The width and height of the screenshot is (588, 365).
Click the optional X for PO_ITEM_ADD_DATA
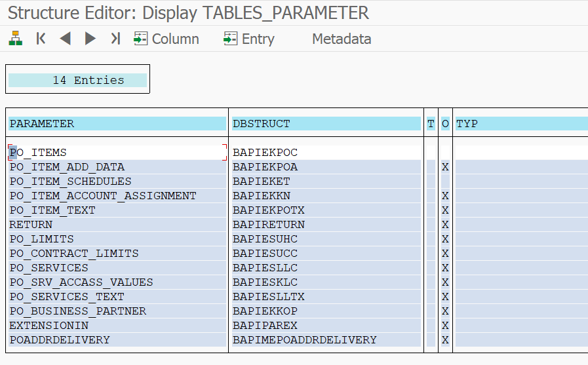click(445, 166)
